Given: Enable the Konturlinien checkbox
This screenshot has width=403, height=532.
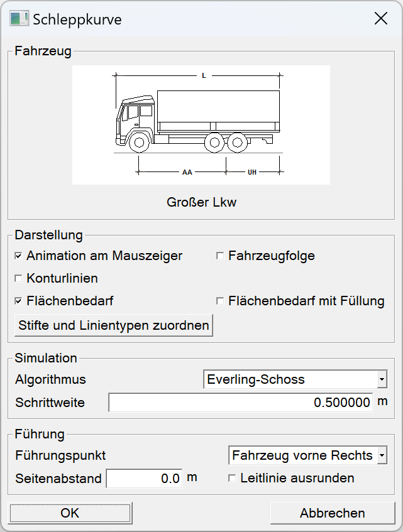Looking at the screenshot, I should 19,278.
